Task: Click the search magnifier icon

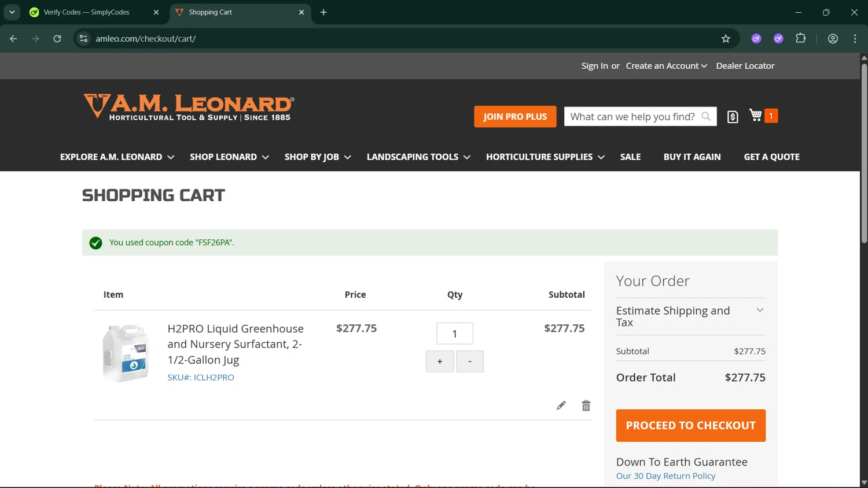Action: (706, 116)
